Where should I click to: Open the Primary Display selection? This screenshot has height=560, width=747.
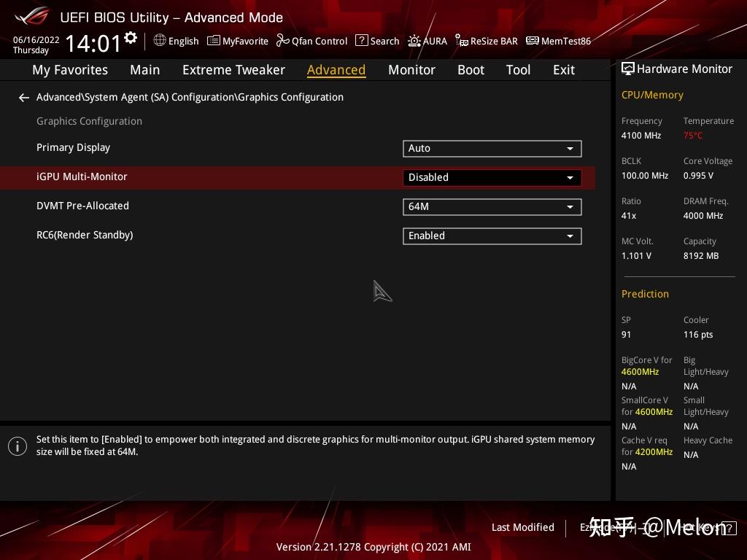492,148
